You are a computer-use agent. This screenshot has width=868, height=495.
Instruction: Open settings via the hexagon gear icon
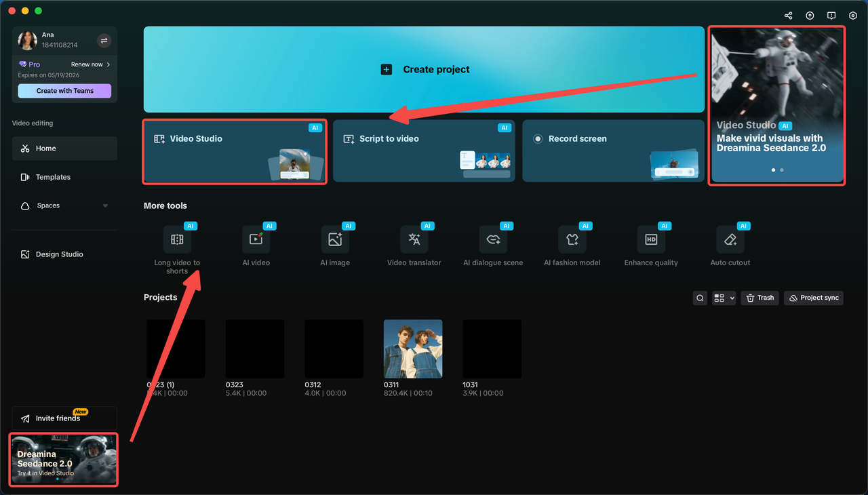tap(853, 16)
